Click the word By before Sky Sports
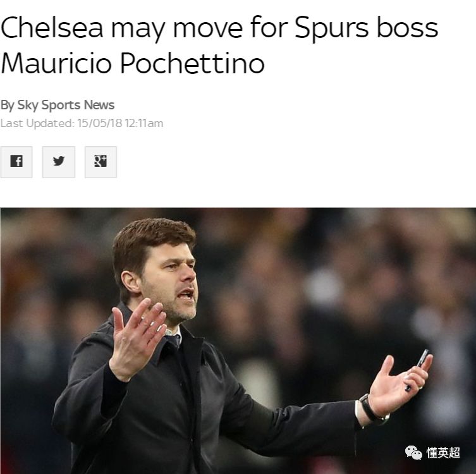476x474 pixels. coord(8,105)
